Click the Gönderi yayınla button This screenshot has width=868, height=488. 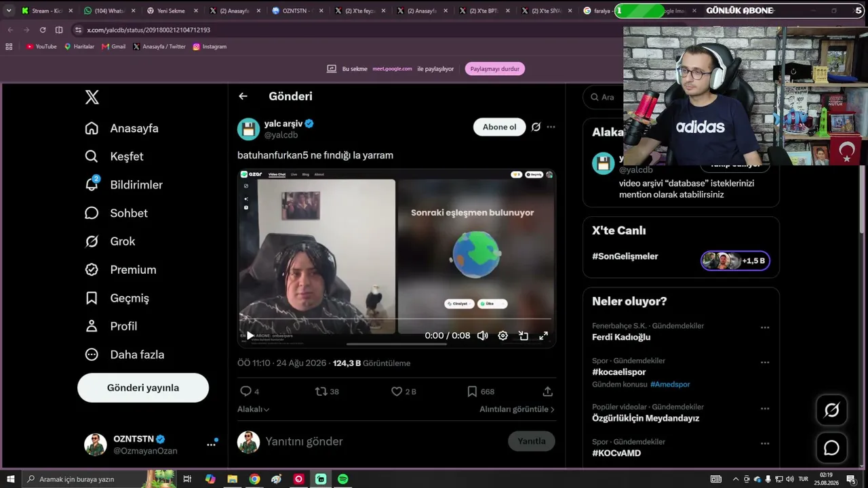click(x=143, y=388)
